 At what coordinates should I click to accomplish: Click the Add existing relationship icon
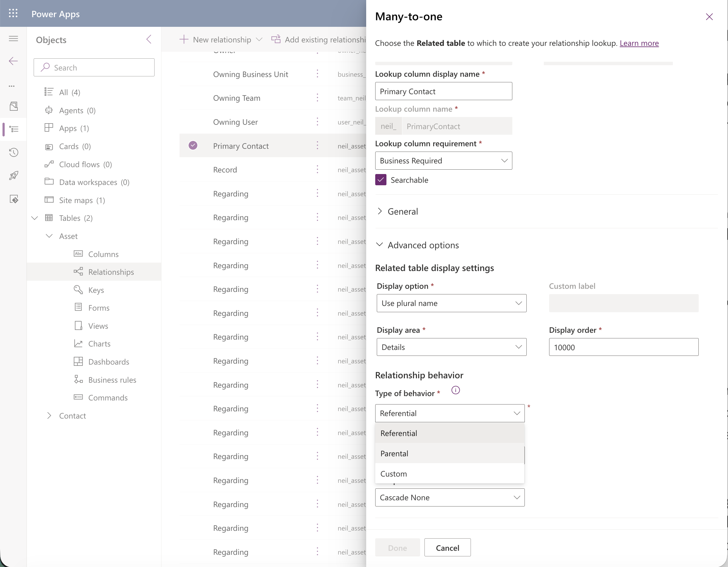[x=276, y=39]
